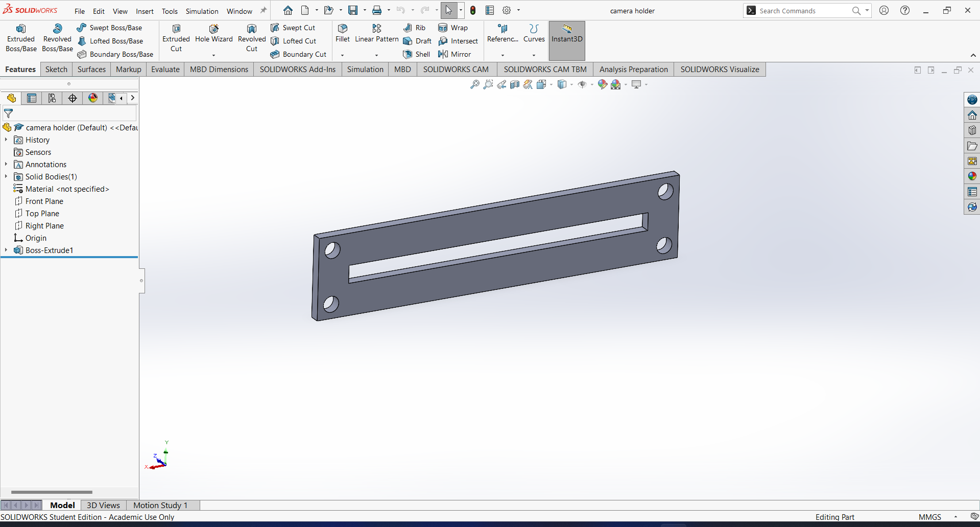Image resolution: width=980 pixels, height=527 pixels.
Task: Choose Boundary Boss/Base feature
Action: 115,54
